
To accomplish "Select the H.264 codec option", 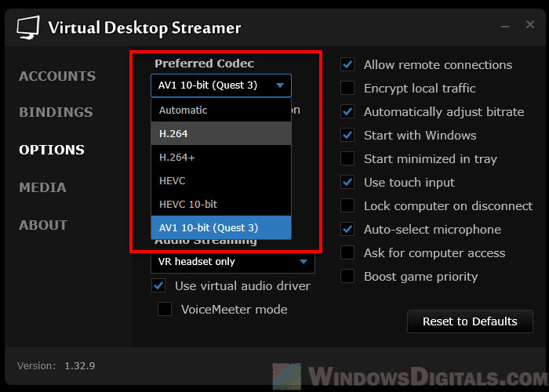I will [221, 134].
